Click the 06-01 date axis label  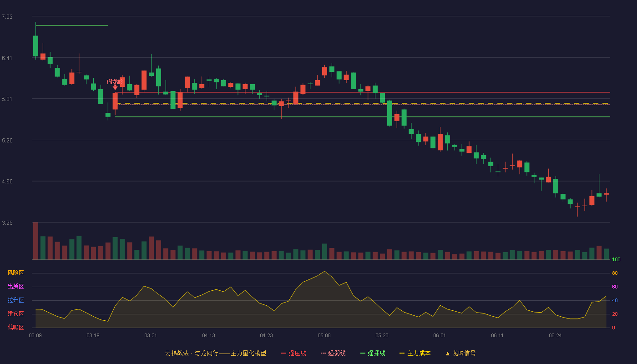tap(440, 335)
